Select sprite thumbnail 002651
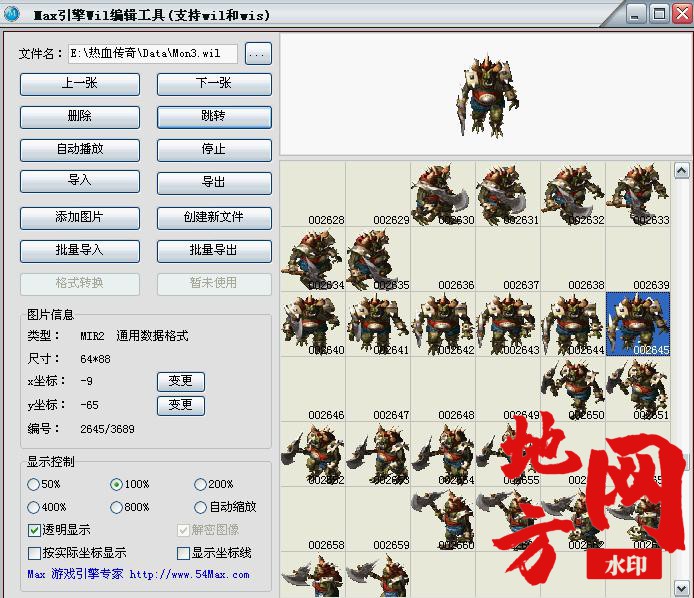Screen dimensions: 694x598 [x=638, y=389]
